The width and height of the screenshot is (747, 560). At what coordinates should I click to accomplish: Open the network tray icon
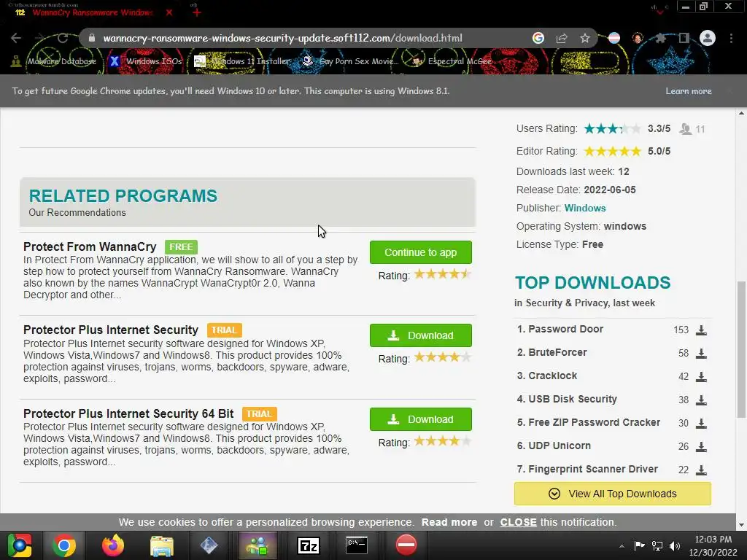[657, 546]
